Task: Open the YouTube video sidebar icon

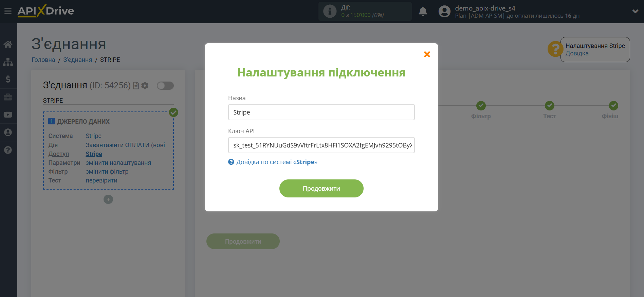Action: pyautogui.click(x=8, y=115)
